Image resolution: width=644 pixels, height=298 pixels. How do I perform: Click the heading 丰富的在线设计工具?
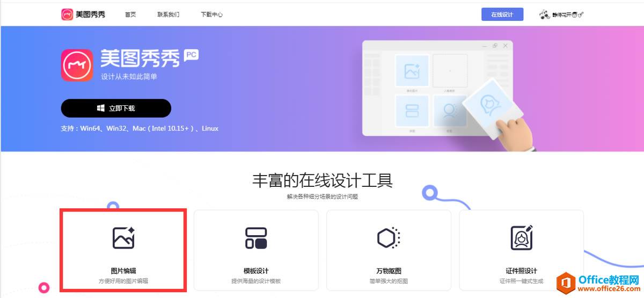(323, 180)
